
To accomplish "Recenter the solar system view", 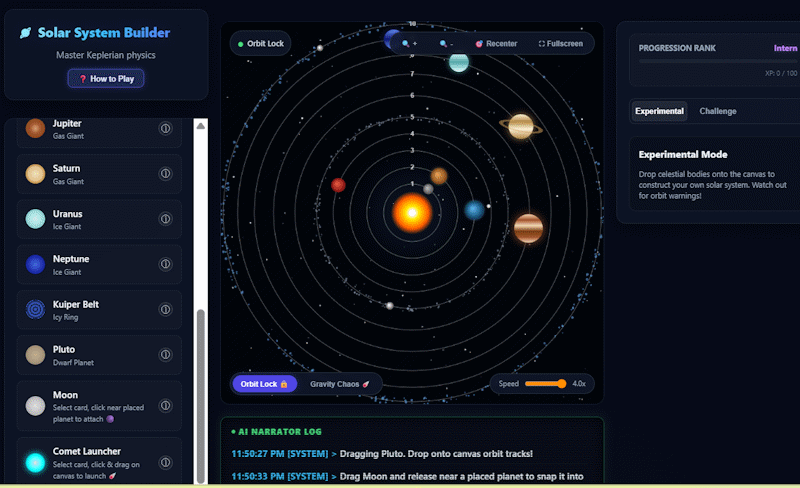I will tap(496, 44).
